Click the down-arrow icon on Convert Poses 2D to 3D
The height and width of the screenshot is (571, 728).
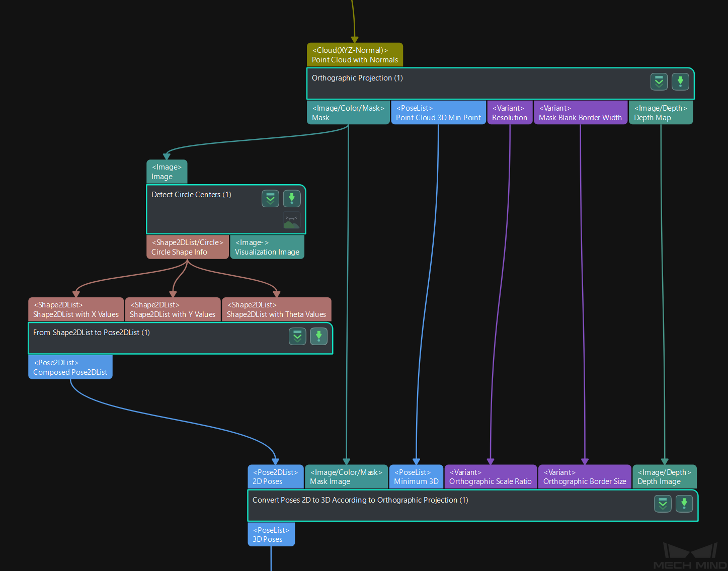point(684,503)
